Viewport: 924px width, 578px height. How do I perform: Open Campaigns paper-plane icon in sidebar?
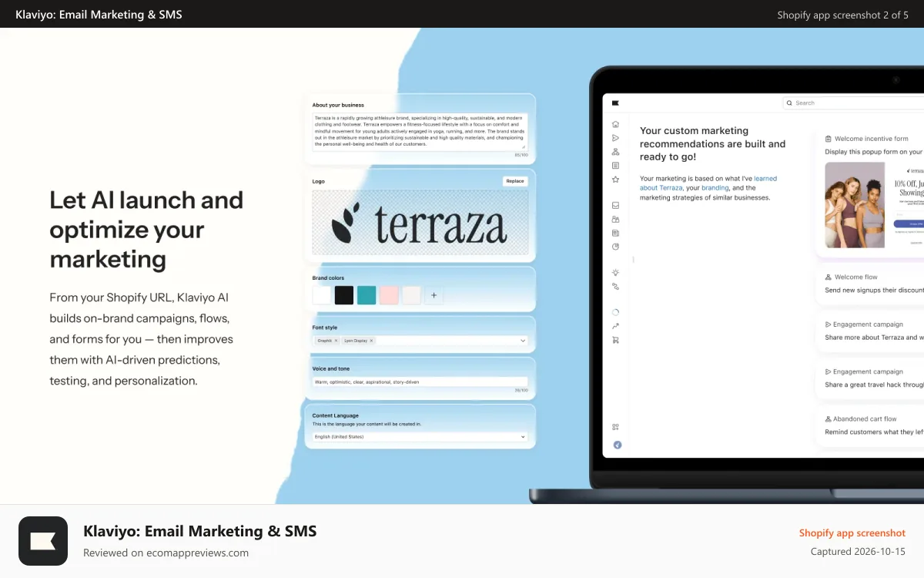pyautogui.click(x=615, y=138)
